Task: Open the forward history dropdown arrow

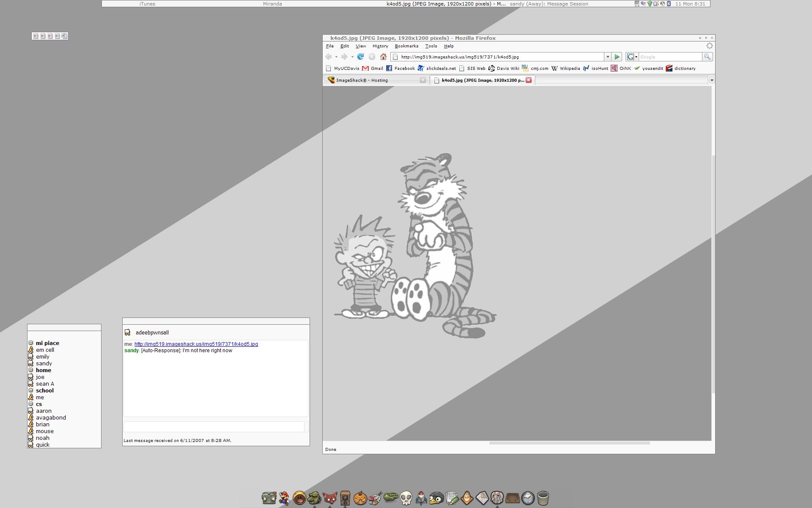Action: click(352, 57)
